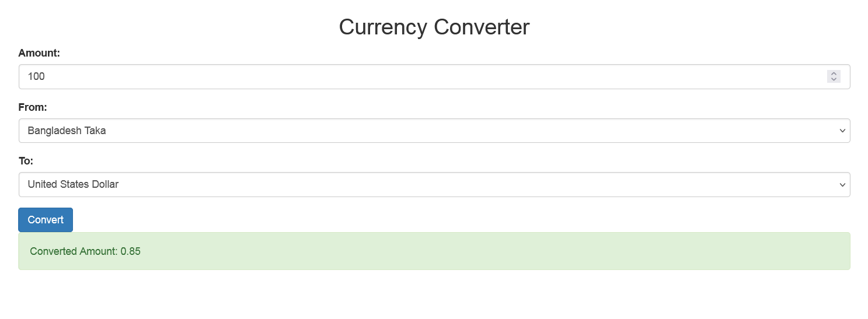Click the chevron arrow of To dropdown
This screenshot has height=319, width=868.
tap(842, 185)
